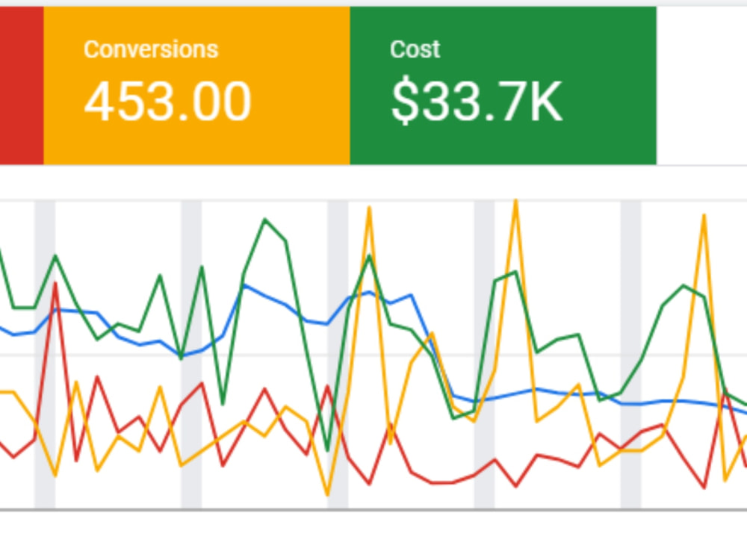
Task: Click the highest orange conversions peak on chart
Action: [x=515, y=202]
